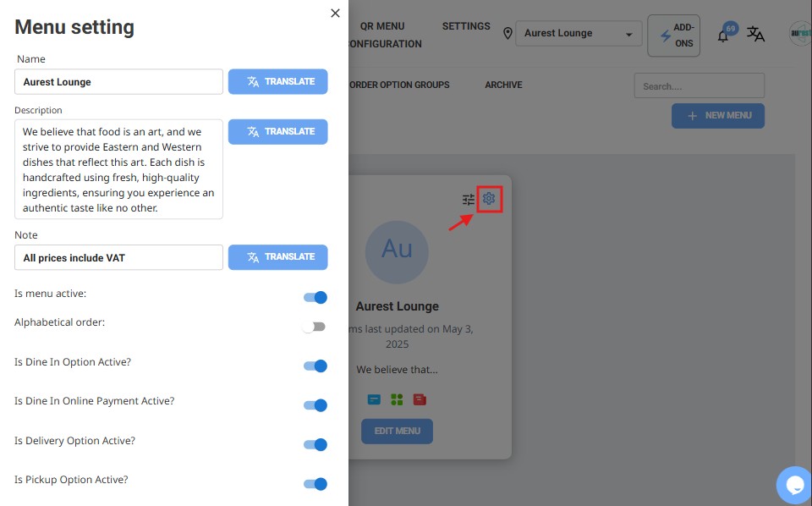
Task: Click the red icon on the menu card
Action: click(x=420, y=399)
